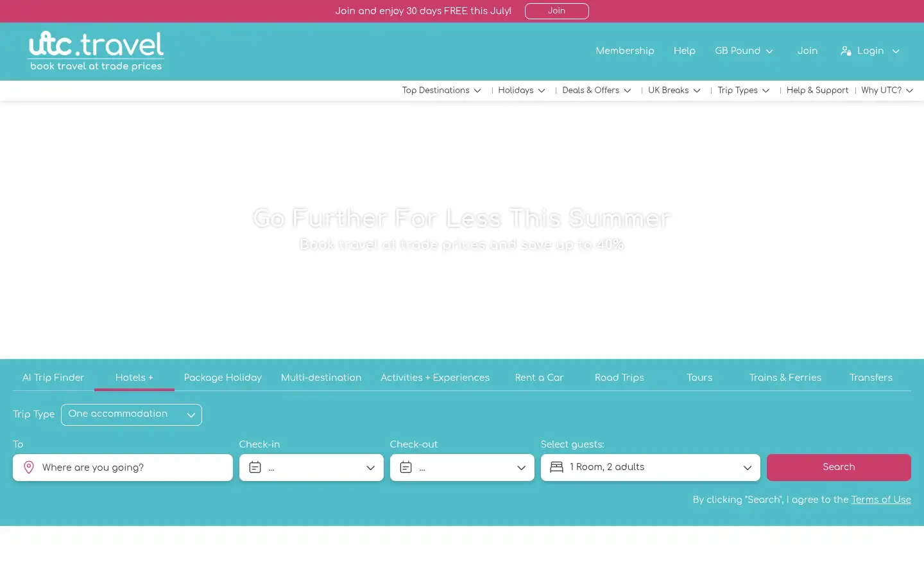Open the Terms of Use link
924x578 pixels.
click(x=881, y=500)
